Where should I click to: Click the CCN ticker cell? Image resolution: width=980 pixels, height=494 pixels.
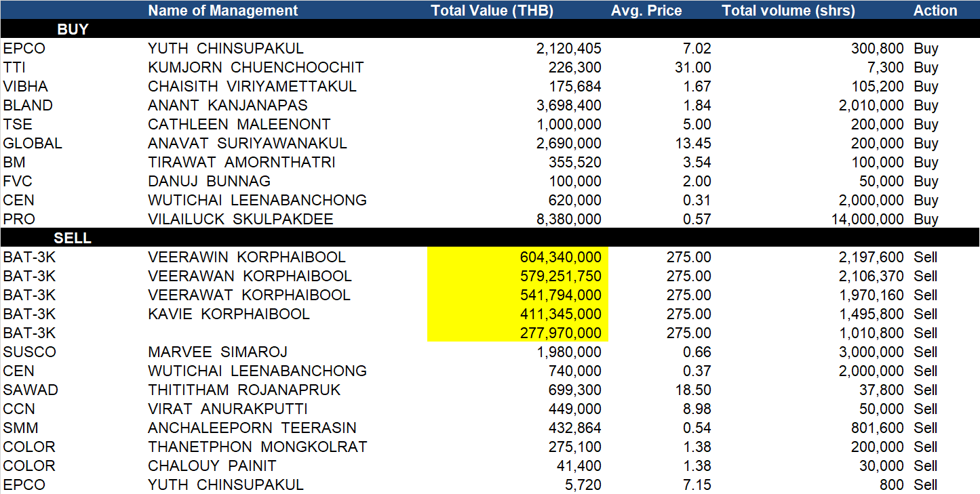(x=19, y=409)
